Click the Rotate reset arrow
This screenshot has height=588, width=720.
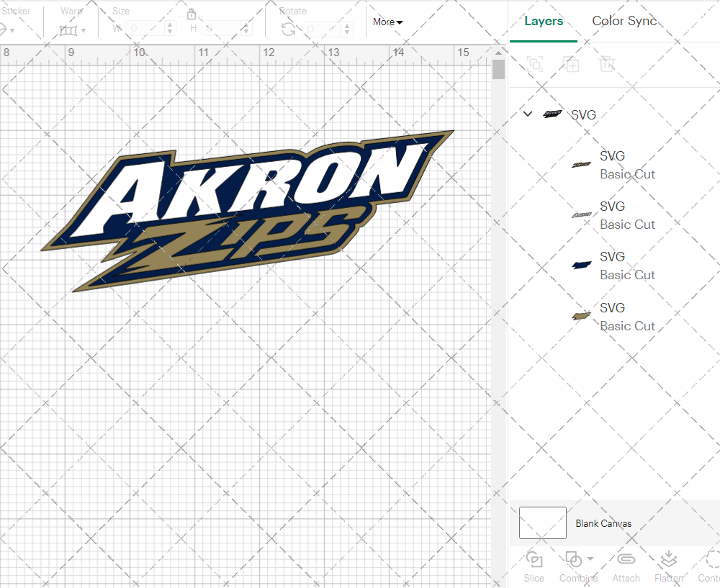tap(287, 29)
